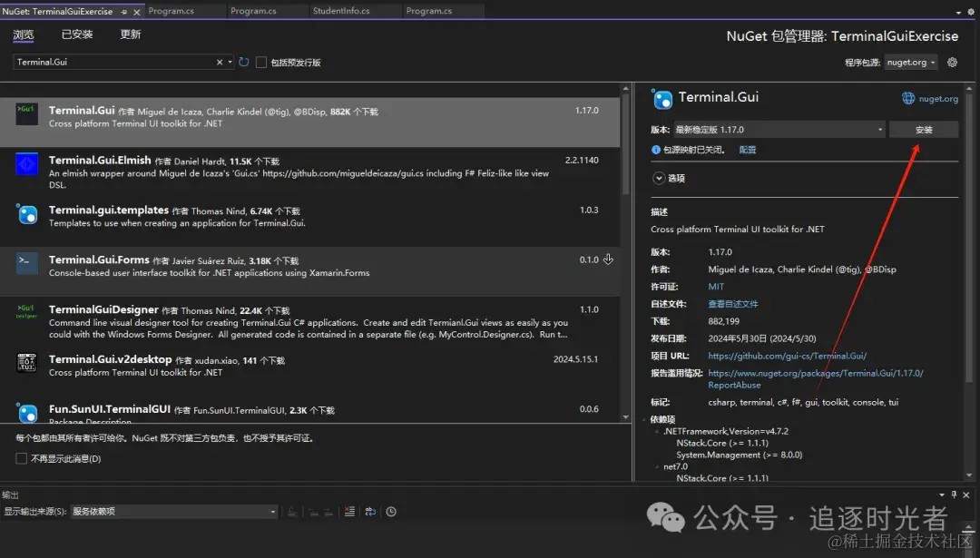Select the Terminal.Gui.v2desktop package row

(310, 371)
